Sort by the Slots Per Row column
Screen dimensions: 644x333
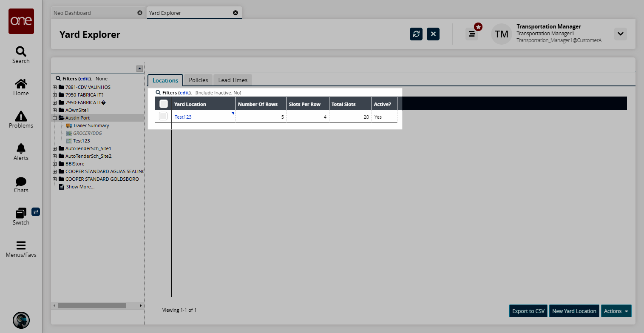point(308,104)
